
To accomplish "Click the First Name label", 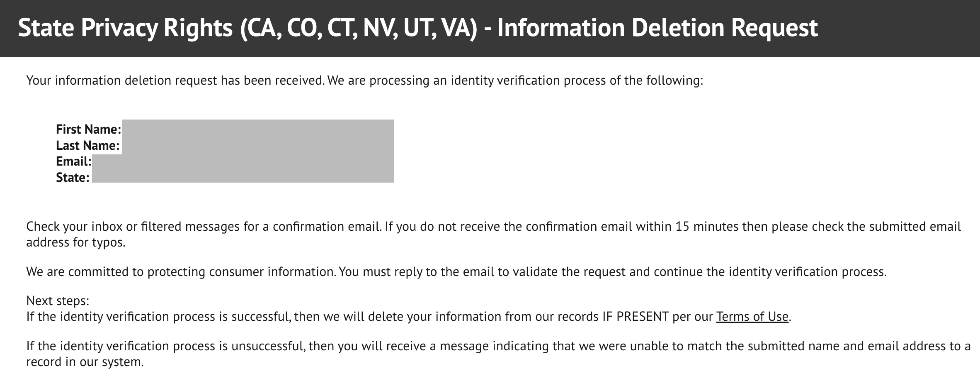I will (x=88, y=129).
